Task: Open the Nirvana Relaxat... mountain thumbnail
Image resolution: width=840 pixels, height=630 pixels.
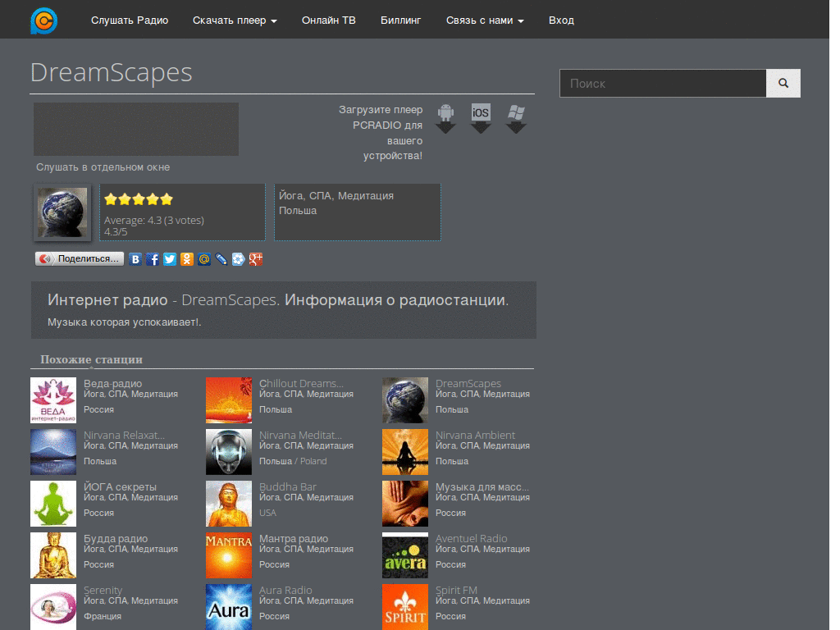Action: point(53,452)
